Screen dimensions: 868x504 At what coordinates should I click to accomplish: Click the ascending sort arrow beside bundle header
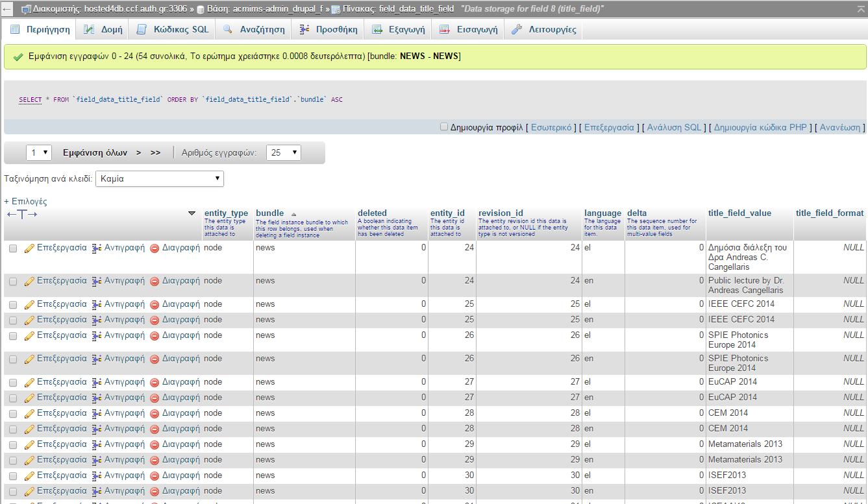click(x=293, y=214)
